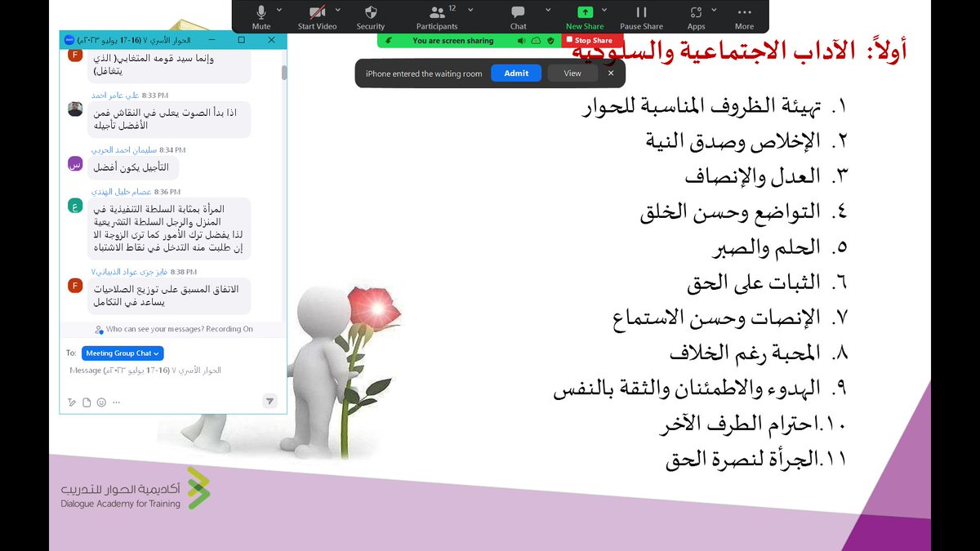Maximize the chat window
The width and height of the screenshot is (980, 551).
click(x=241, y=39)
